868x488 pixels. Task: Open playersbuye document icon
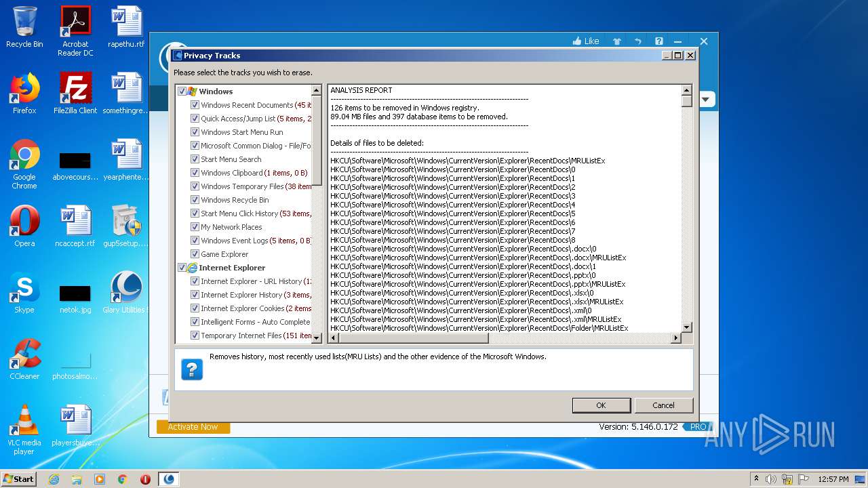(75, 426)
